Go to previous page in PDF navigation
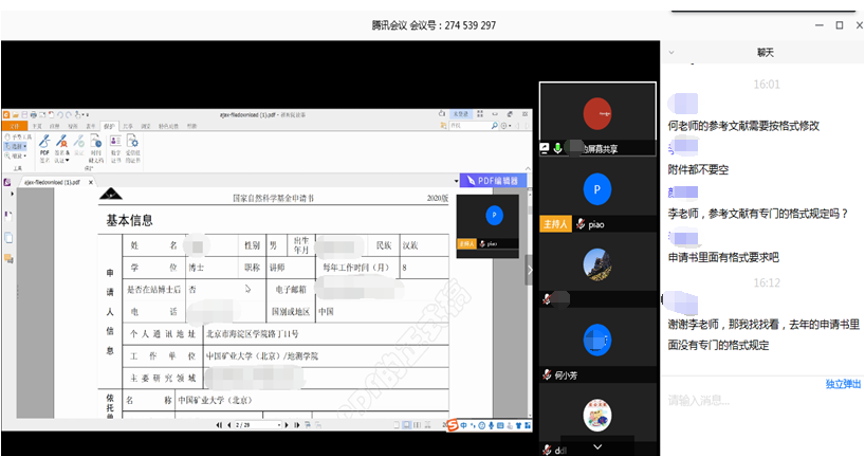Screen dimensions: 864x456 point(228,425)
